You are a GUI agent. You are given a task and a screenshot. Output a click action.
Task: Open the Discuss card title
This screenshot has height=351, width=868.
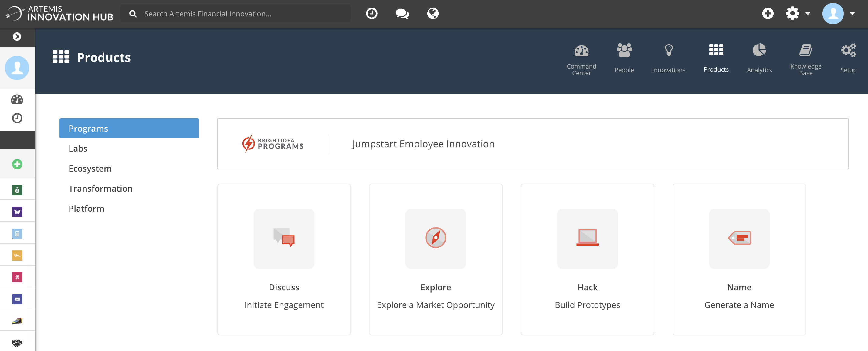click(284, 287)
